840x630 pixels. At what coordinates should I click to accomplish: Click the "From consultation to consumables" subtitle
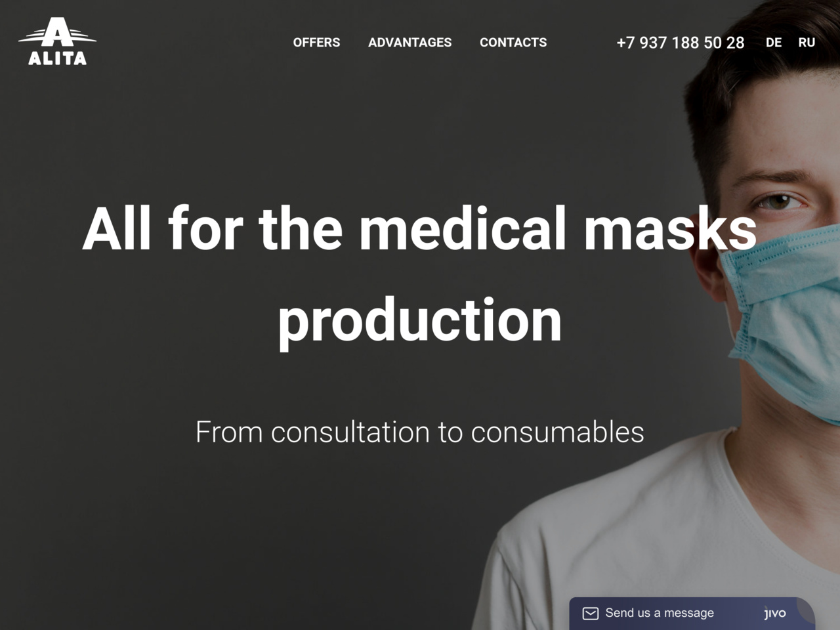[420, 432]
